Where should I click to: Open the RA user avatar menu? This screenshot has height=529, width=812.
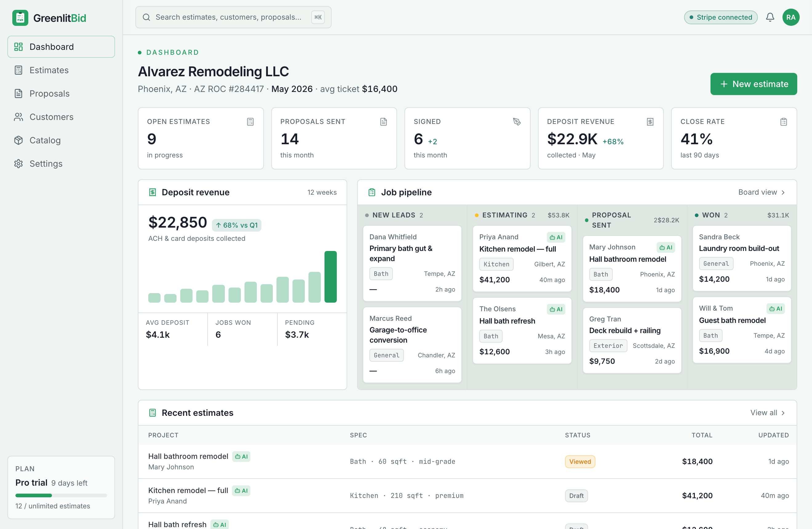click(x=790, y=17)
